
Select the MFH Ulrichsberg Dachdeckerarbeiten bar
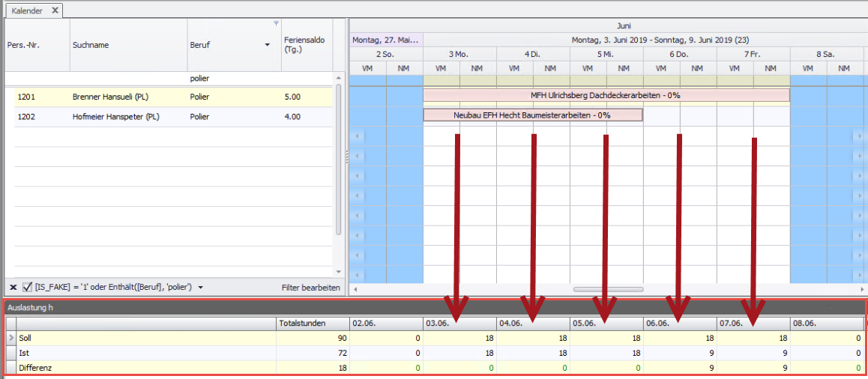coord(606,95)
